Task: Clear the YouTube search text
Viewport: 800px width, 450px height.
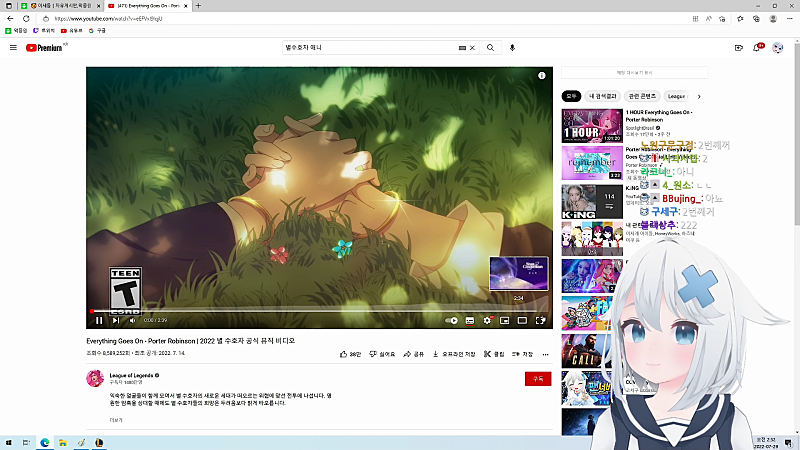Action: (472, 48)
